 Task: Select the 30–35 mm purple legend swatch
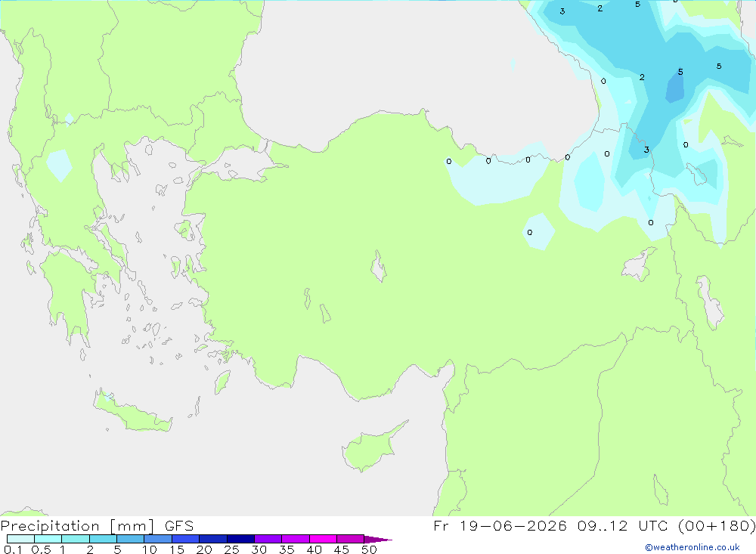tap(268, 539)
